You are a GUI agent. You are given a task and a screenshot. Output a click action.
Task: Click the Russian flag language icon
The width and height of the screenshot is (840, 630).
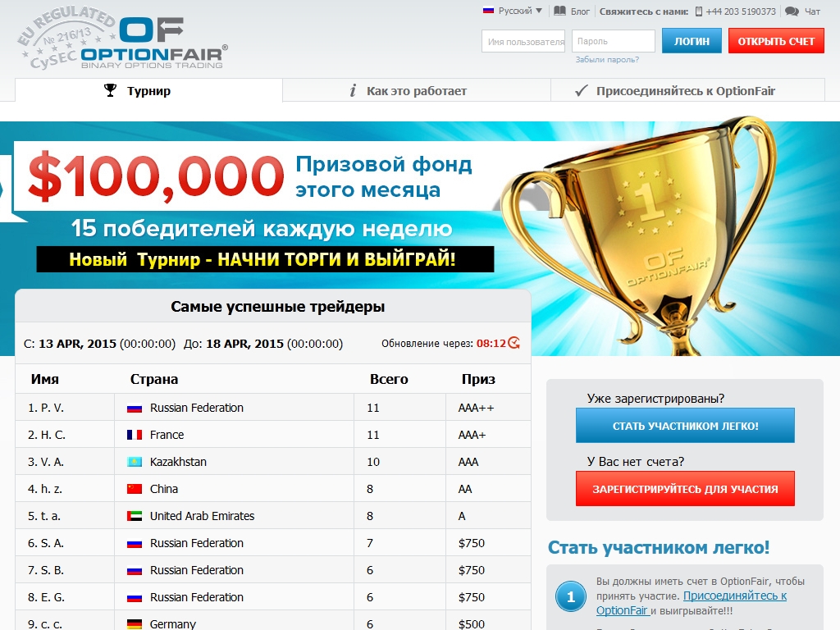488,11
